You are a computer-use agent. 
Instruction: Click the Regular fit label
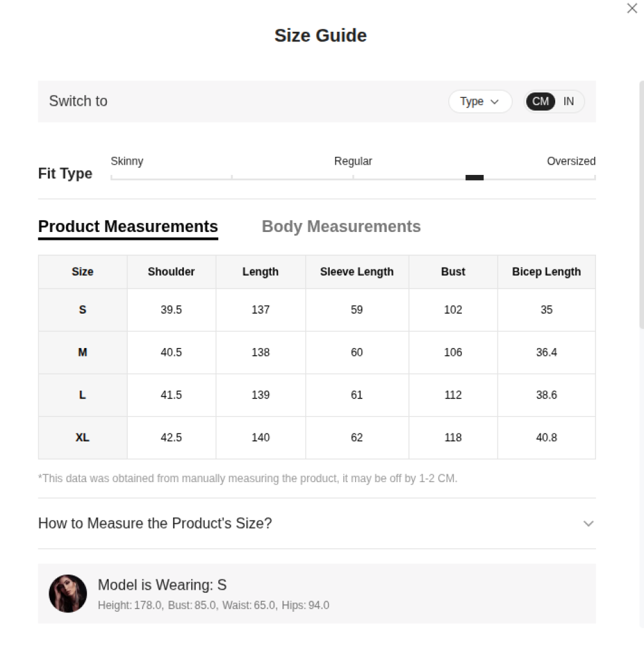353,161
